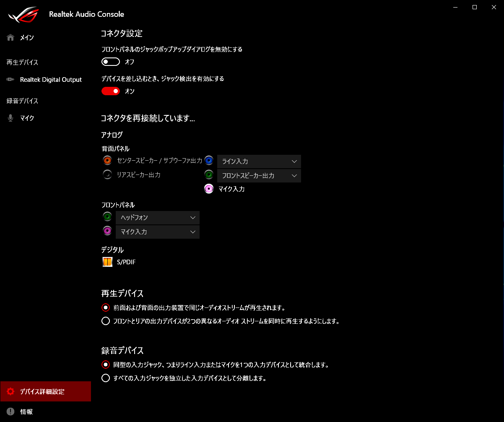504x422 pixels.
Task: Select merge same-type input jacks option
Action: (106, 365)
